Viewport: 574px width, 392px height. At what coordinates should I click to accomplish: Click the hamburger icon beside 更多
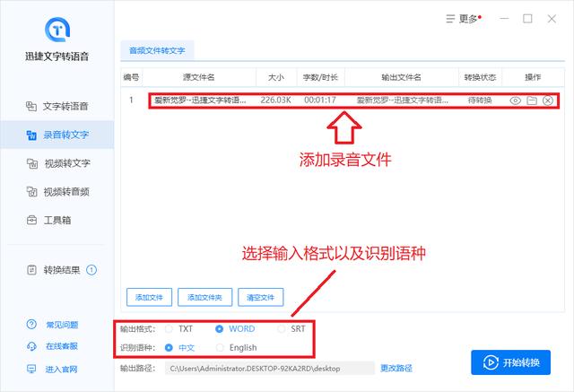450,19
